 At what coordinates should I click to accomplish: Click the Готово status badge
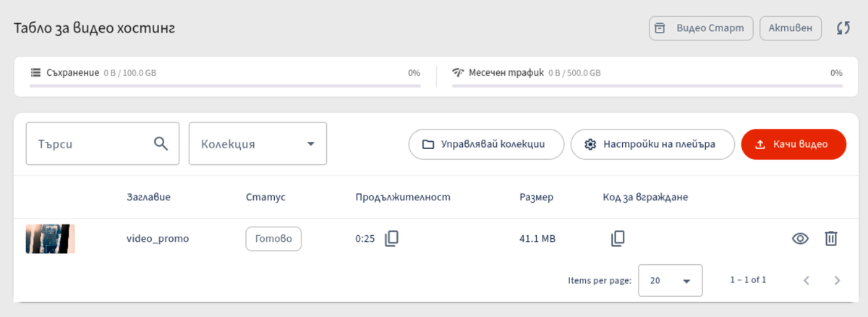273,239
